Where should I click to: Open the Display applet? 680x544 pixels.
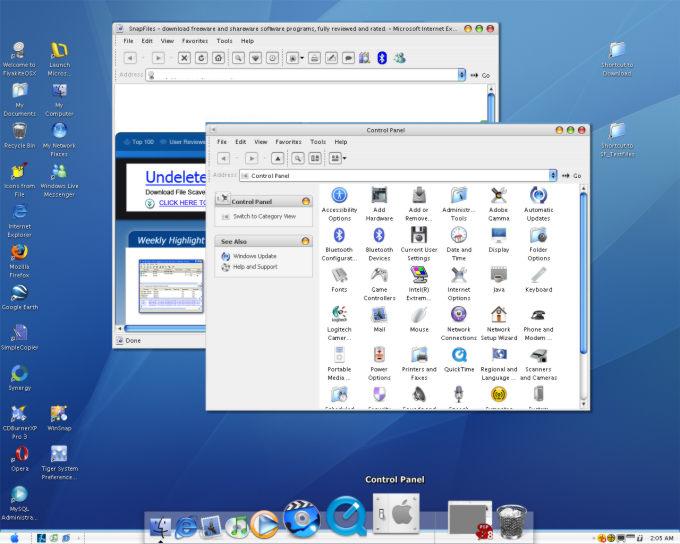(x=499, y=240)
